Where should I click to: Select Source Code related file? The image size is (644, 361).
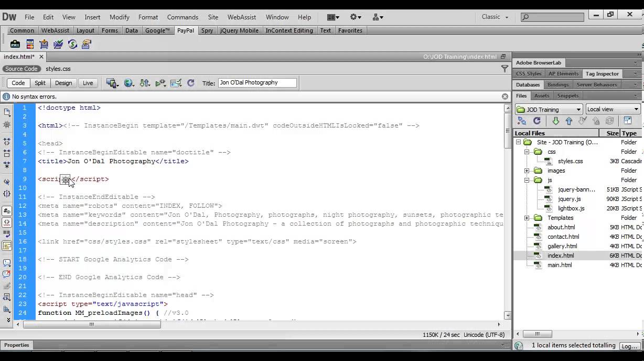point(22,69)
